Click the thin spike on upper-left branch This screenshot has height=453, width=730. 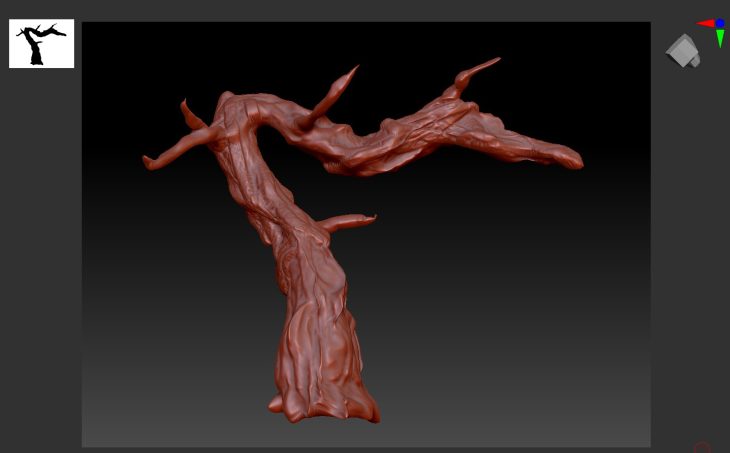(x=188, y=113)
